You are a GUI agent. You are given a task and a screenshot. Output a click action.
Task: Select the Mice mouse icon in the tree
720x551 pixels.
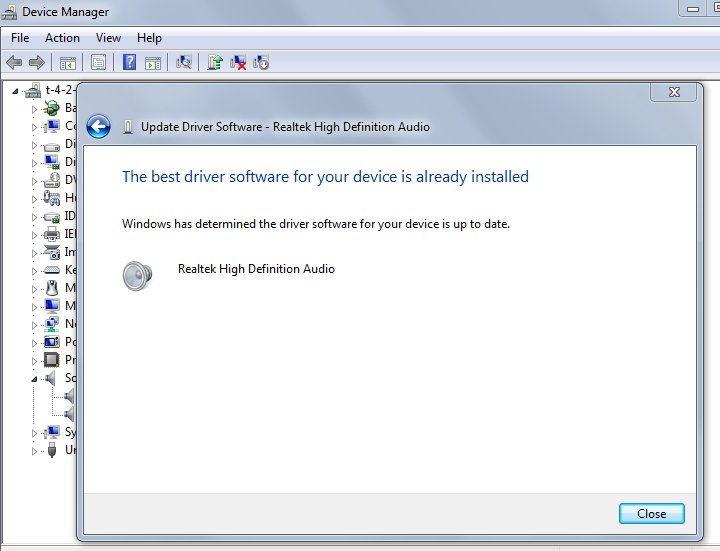pyautogui.click(x=52, y=288)
